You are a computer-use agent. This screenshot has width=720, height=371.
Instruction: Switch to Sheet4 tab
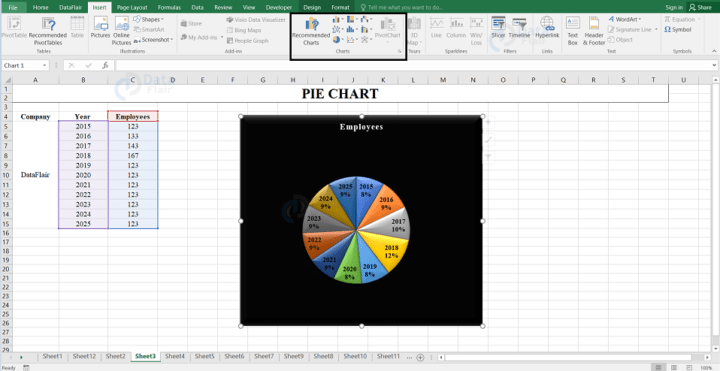point(175,356)
